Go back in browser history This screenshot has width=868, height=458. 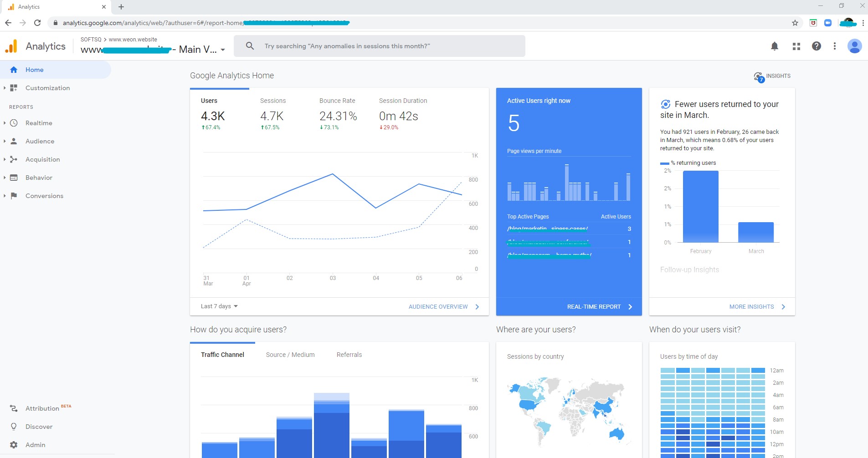click(x=8, y=23)
